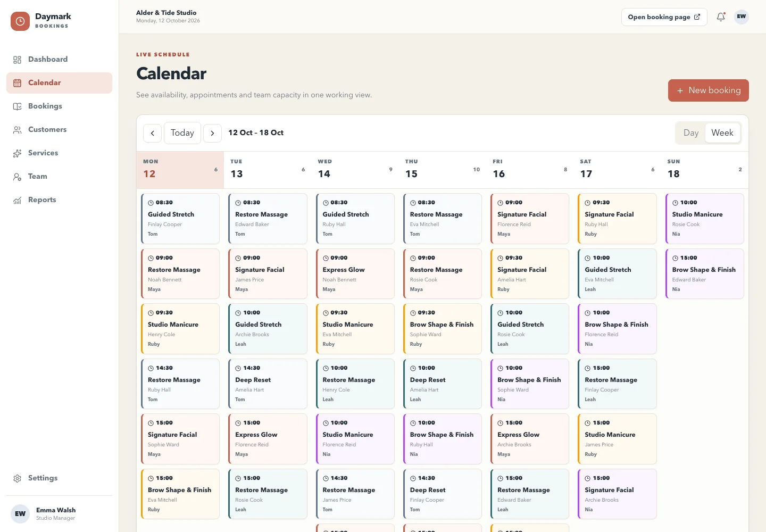Open Florence Reid's Wednesday Studio Manicure booking
The height and width of the screenshot is (532, 766).
click(x=355, y=439)
